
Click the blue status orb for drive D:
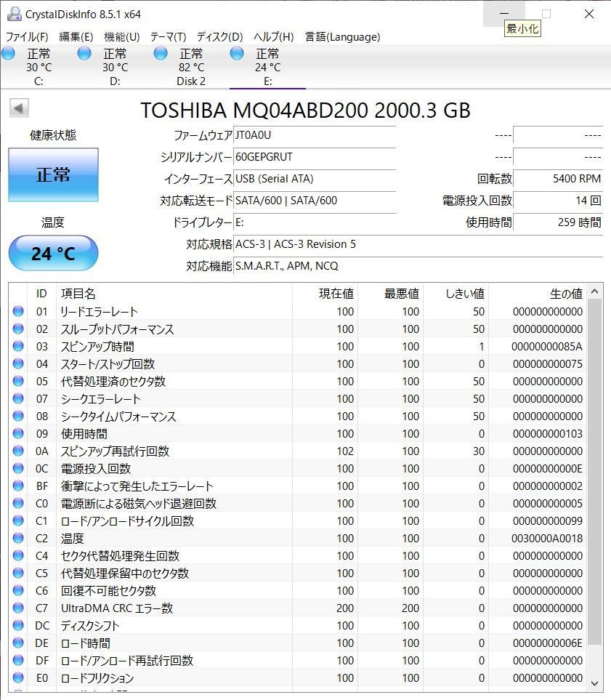point(84,54)
